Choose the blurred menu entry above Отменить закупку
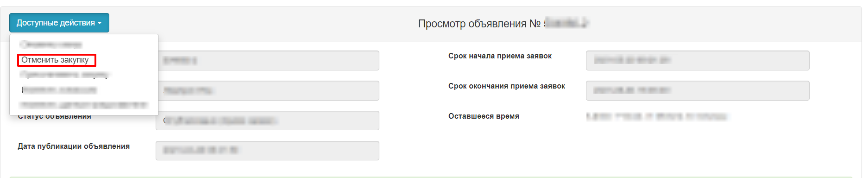 click(51, 45)
